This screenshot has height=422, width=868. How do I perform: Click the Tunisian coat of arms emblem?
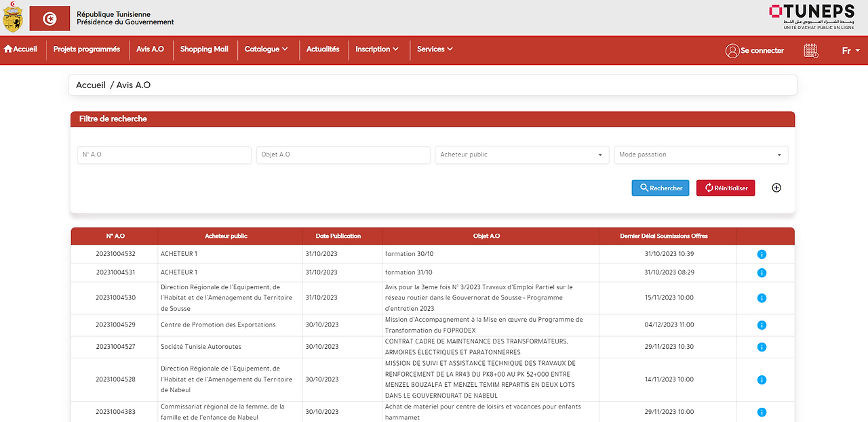12,18
